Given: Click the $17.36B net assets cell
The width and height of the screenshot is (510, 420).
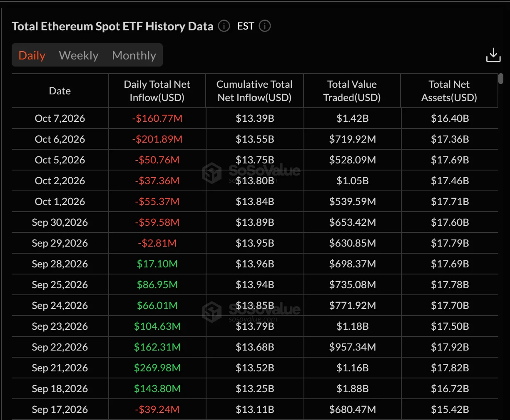Looking at the screenshot, I should pos(450,139).
